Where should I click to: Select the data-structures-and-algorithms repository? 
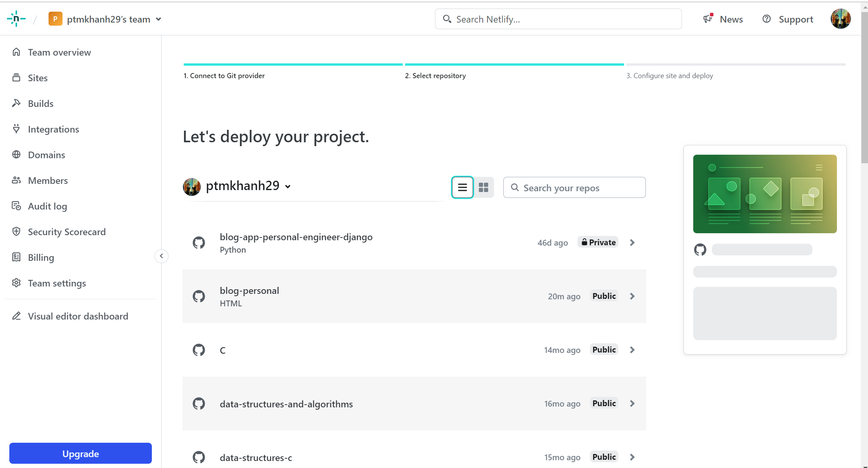click(x=286, y=404)
